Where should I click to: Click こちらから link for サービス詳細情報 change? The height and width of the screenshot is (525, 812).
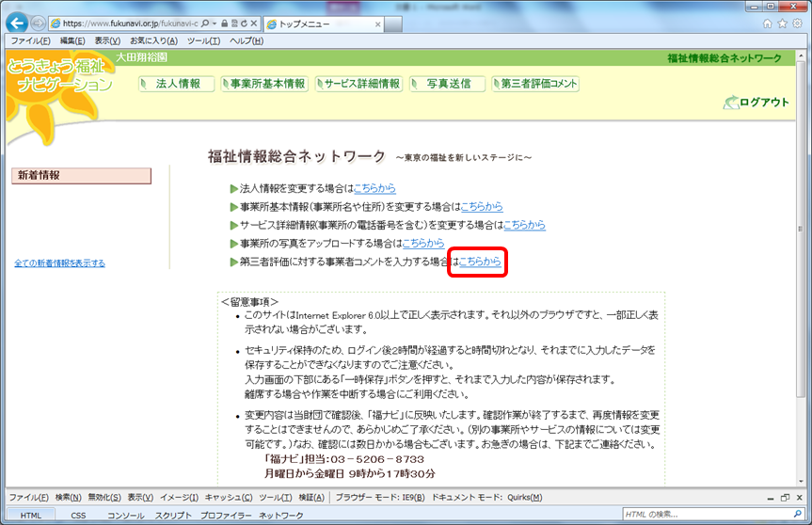pos(525,225)
